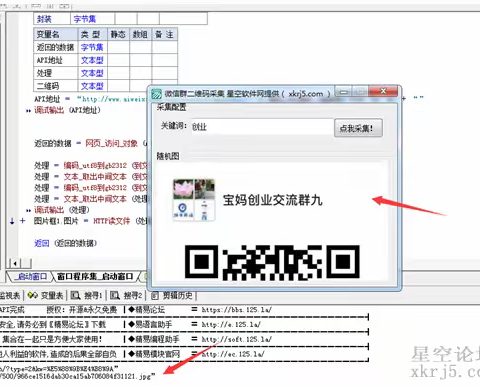The height and width of the screenshot is (386, 480).
Task: Close the WeChat QR collector dialog
Action: point(383,91)
